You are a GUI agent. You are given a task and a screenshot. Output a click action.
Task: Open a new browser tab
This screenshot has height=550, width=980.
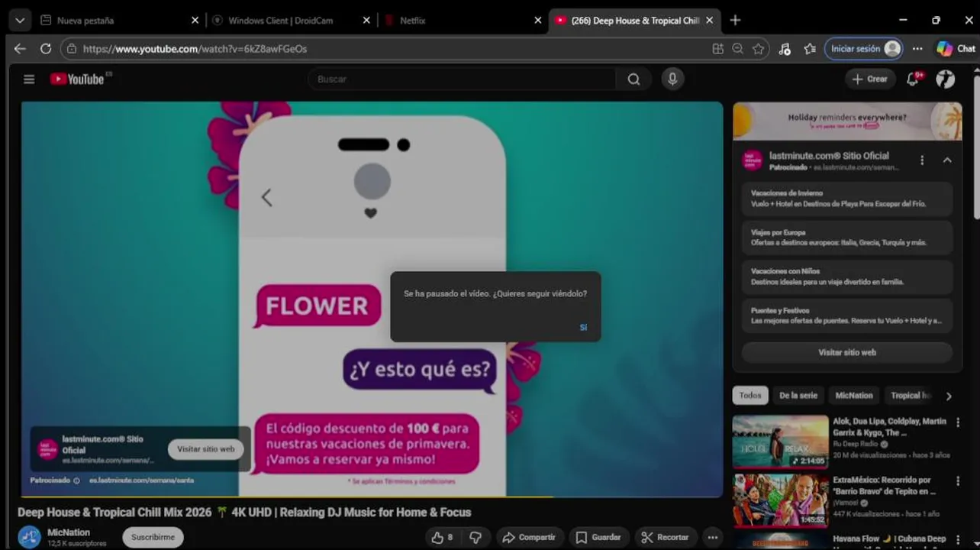(735, 21)
